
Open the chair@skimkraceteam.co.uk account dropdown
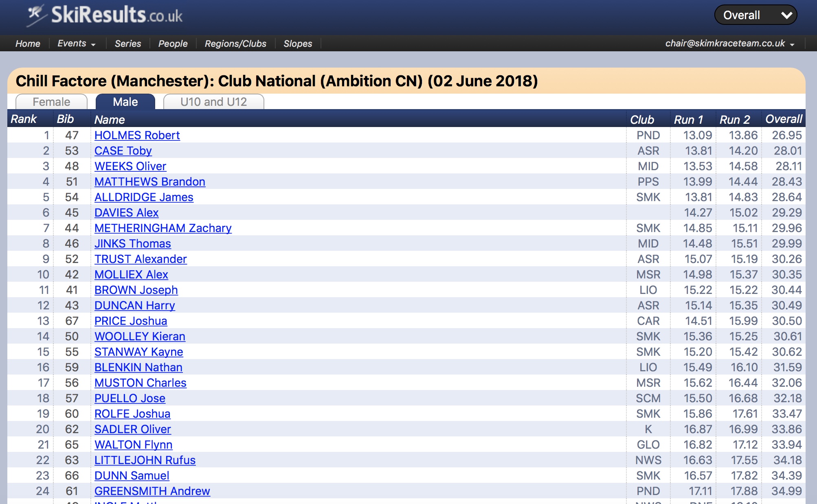729,44
